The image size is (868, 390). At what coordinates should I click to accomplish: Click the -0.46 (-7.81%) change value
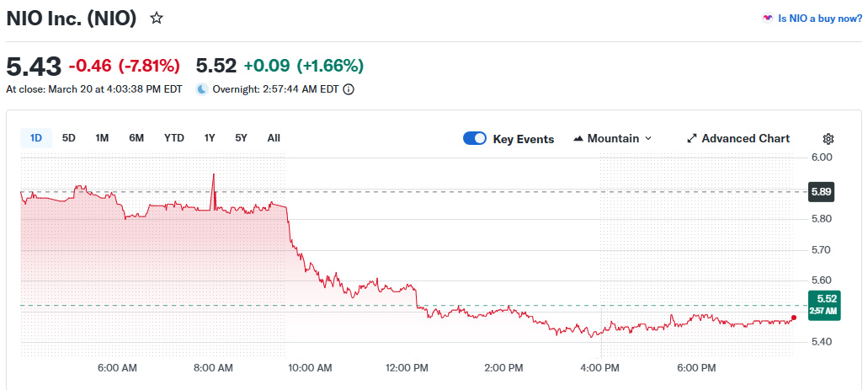click(x=125, y=67)
